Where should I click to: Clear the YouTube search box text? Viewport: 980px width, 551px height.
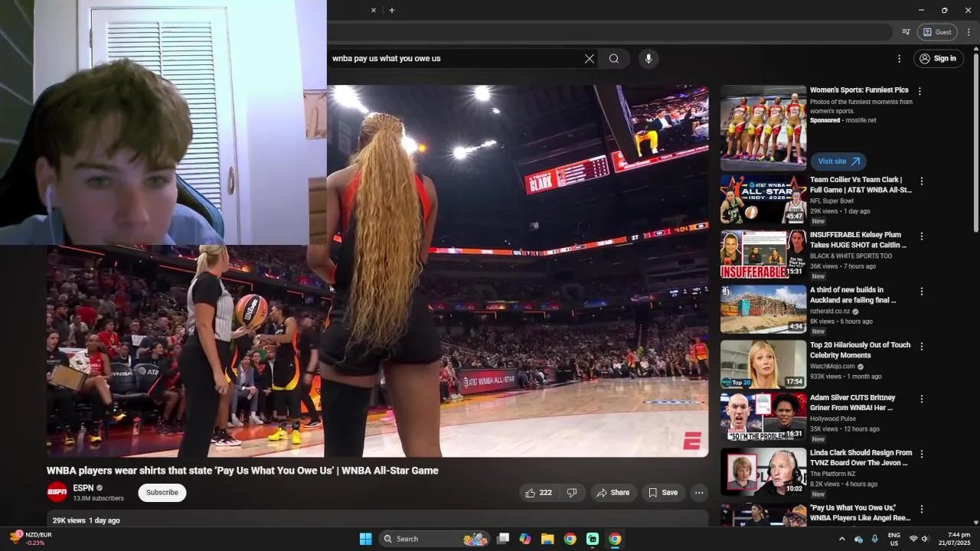coord(590,58)
